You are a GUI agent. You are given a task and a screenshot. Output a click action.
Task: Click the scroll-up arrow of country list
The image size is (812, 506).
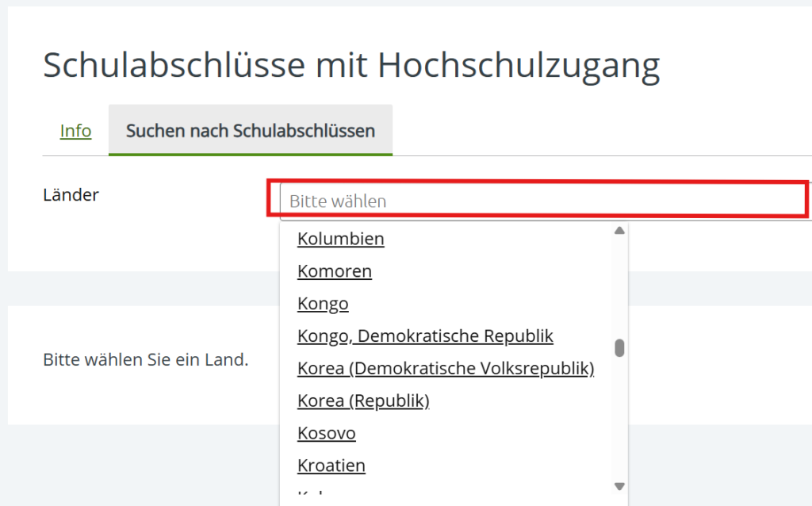[620, 231]
